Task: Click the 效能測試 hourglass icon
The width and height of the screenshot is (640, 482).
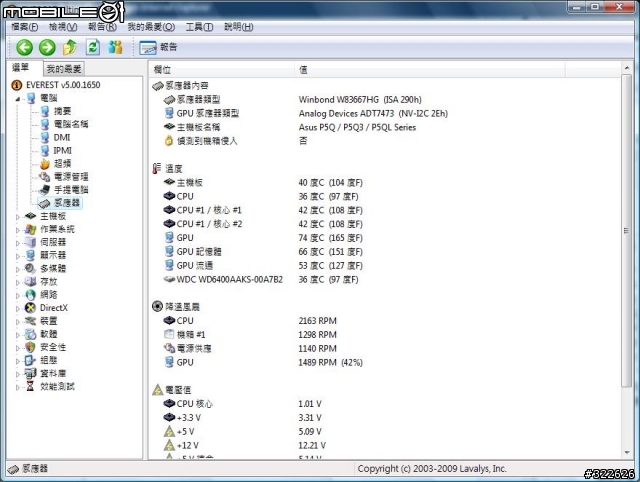Action: [x=30, y=386]
